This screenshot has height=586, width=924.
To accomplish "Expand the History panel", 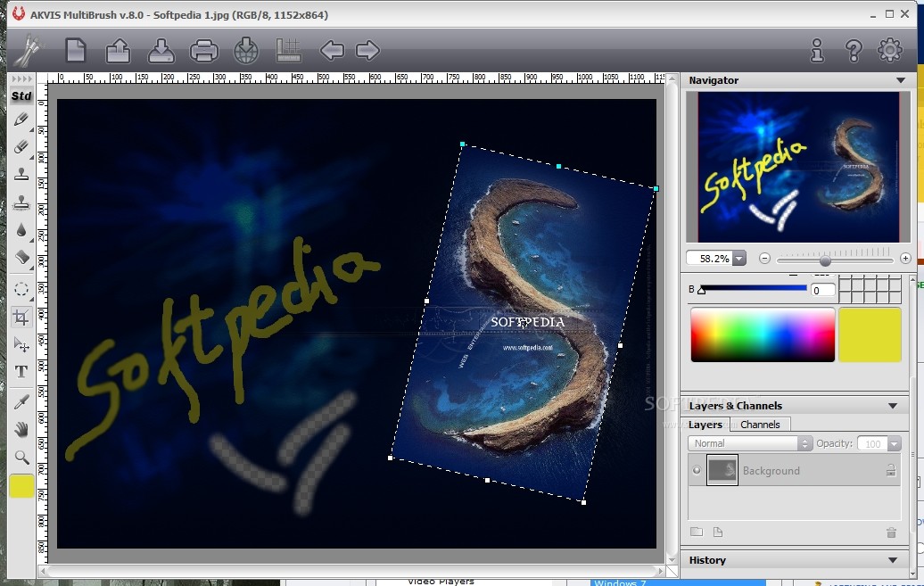I will (x=893, y=560).
